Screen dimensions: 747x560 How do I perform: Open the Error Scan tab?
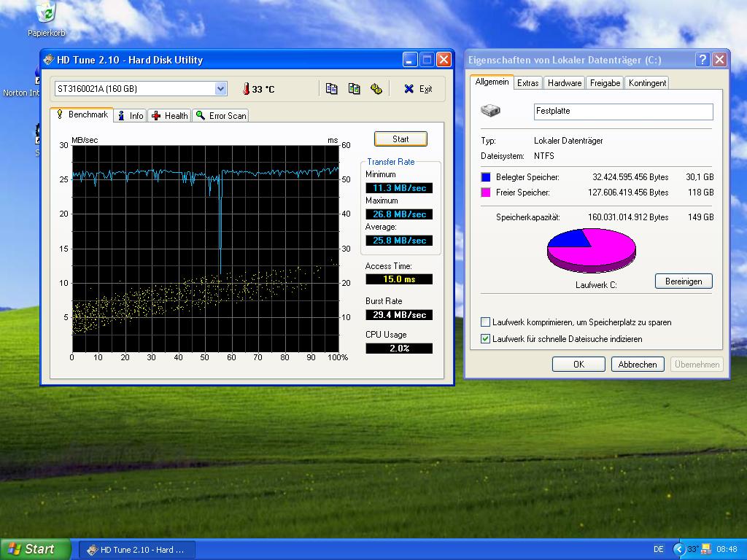coord(220,116)
